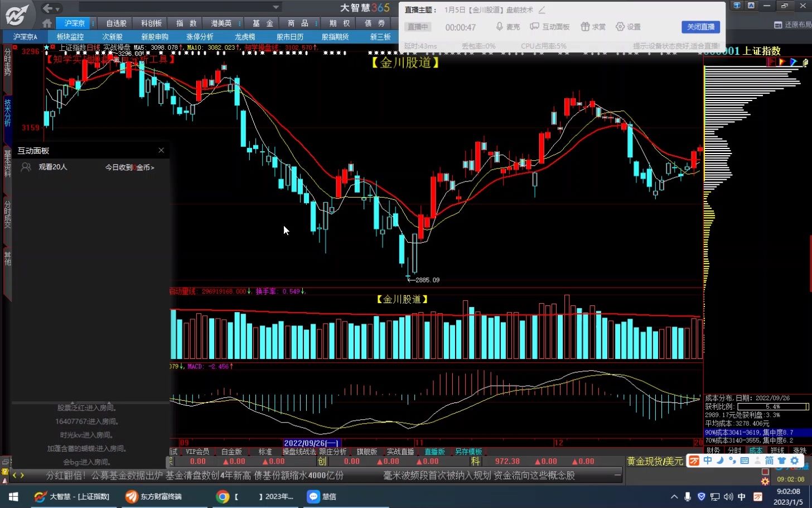
Task: Select 短线 tab in right panel
Action: point(777,451)
